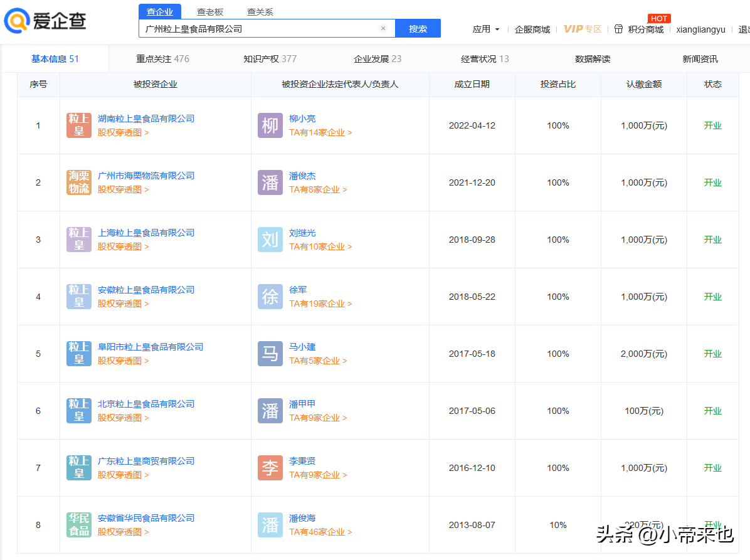Click the clear (×) icon in search box
This screenshot has height=560, width=750.
coord(383,28)
